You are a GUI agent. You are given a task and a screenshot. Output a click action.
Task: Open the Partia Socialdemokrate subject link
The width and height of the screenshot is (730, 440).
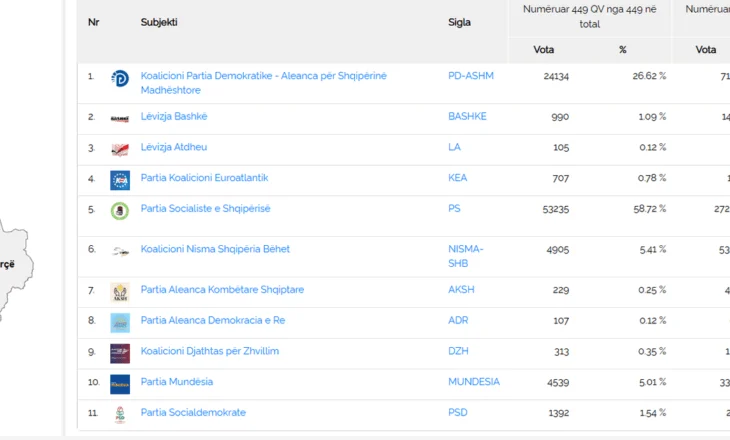point(193,413)
